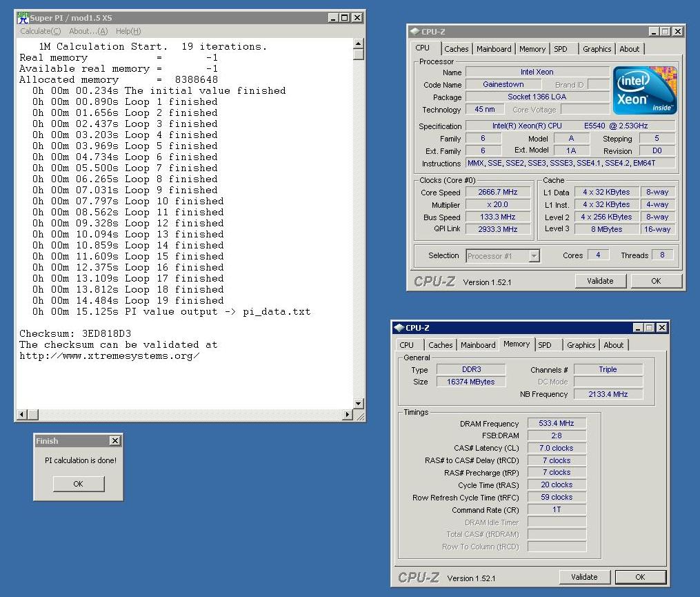Maximize the Super PI window
The image size is (700, 597).
(344, 18)
